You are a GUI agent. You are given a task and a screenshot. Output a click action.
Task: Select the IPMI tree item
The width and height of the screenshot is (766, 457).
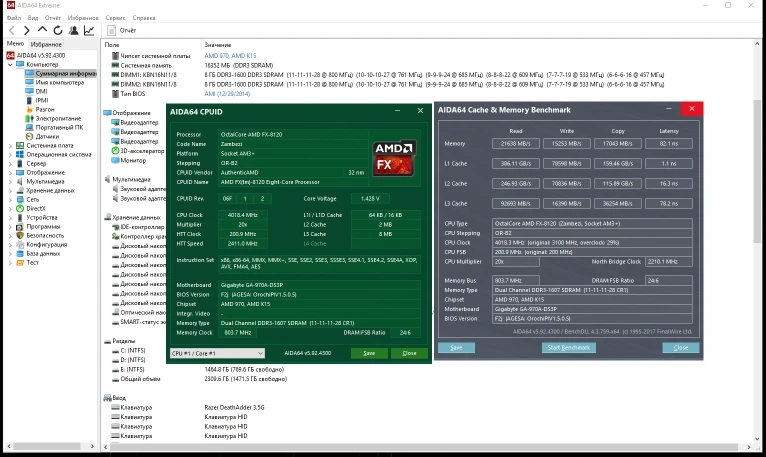(x=42, y=100)
